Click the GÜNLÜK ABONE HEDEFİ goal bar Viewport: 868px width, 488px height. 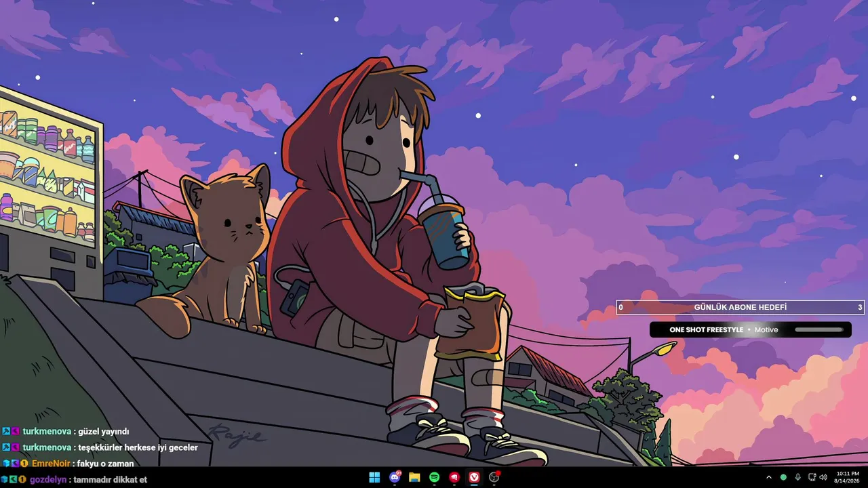point(741,308)
